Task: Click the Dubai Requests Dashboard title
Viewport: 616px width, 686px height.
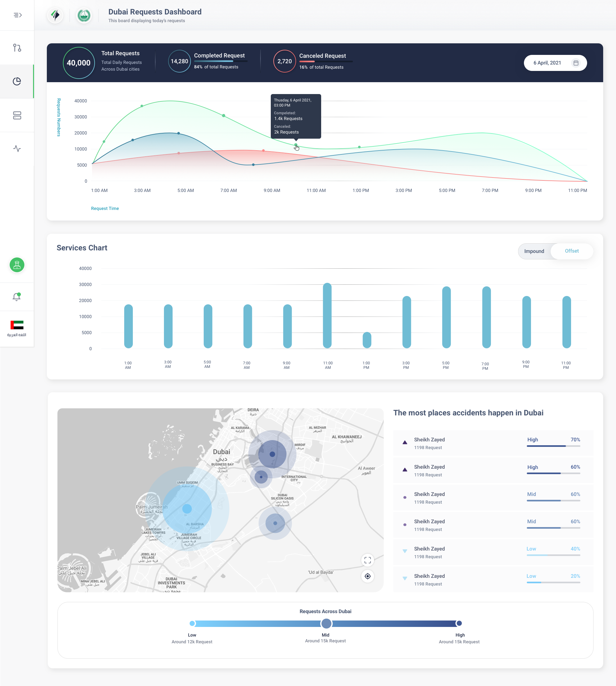Action: [155, 12]
